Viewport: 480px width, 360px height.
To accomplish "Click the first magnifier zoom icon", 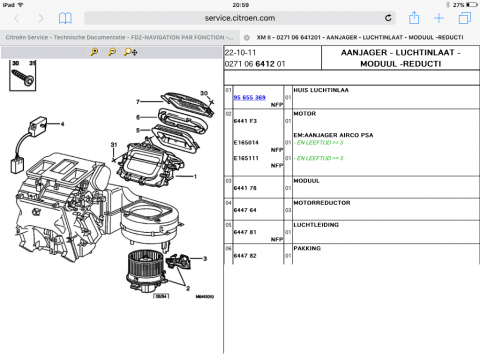I will 94,52.
